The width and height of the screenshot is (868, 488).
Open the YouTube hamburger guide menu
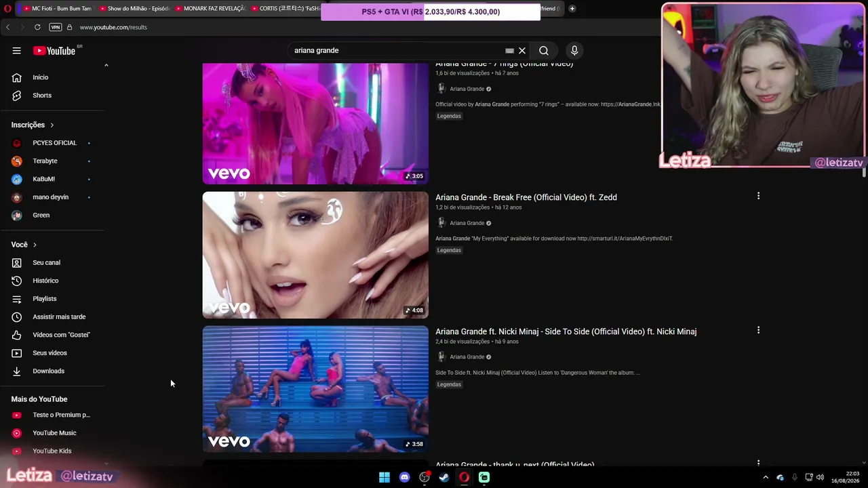[x=16, y=50]
